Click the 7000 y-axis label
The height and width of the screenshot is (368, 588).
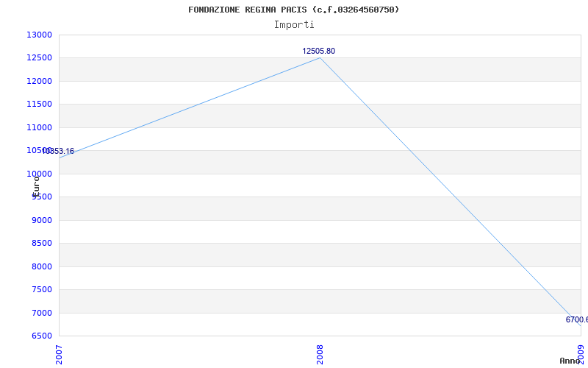click(x=41, y=313)
